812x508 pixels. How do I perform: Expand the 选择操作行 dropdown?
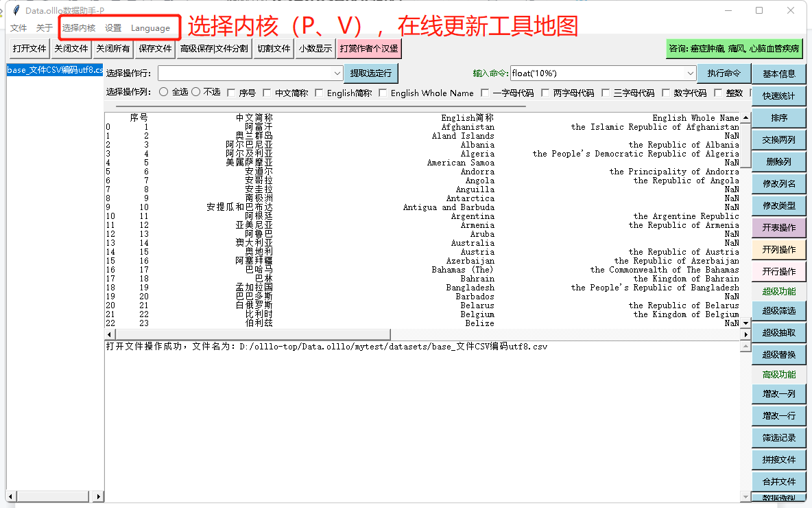(337, 73)
